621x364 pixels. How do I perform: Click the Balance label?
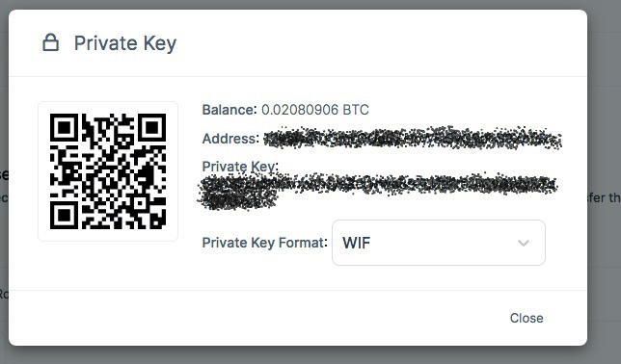tap(229, 110)
